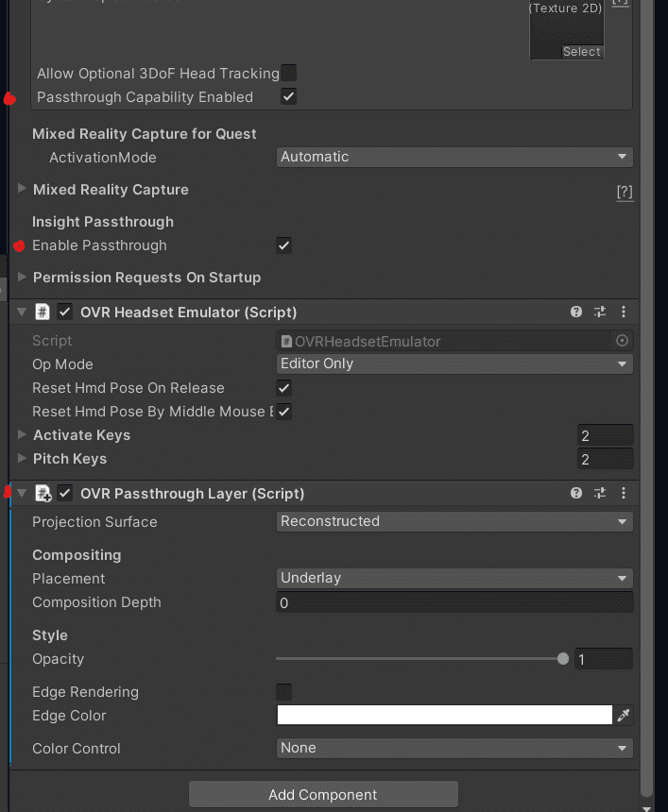Disable the OVR Headset Emulator component checkbox

tap(65, 312)
